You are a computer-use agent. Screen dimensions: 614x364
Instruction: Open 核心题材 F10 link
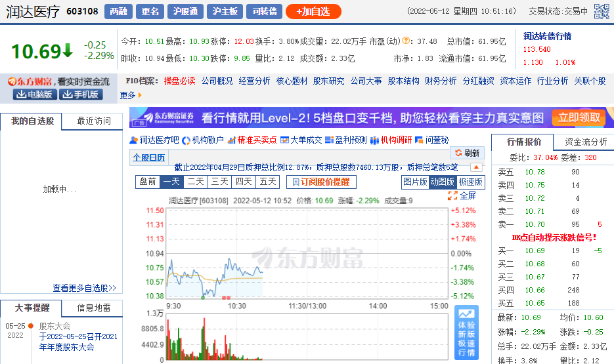pos(292,81)
